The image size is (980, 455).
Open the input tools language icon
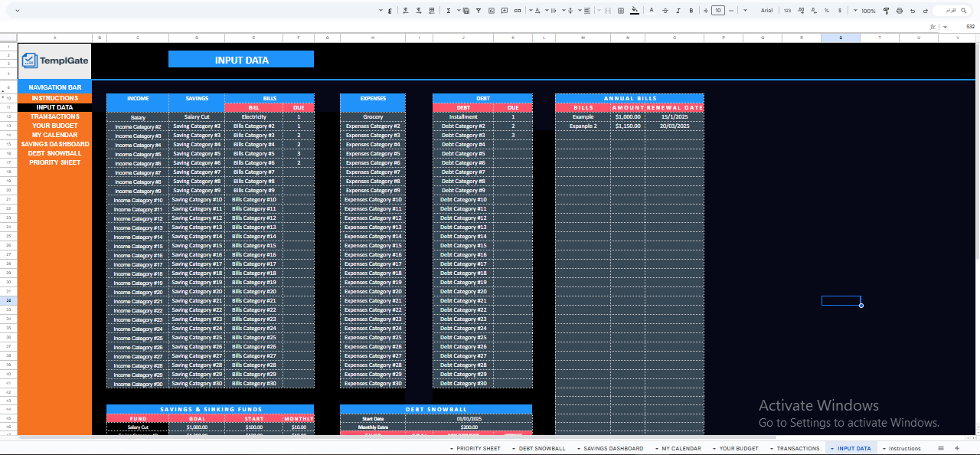[390, 11]
